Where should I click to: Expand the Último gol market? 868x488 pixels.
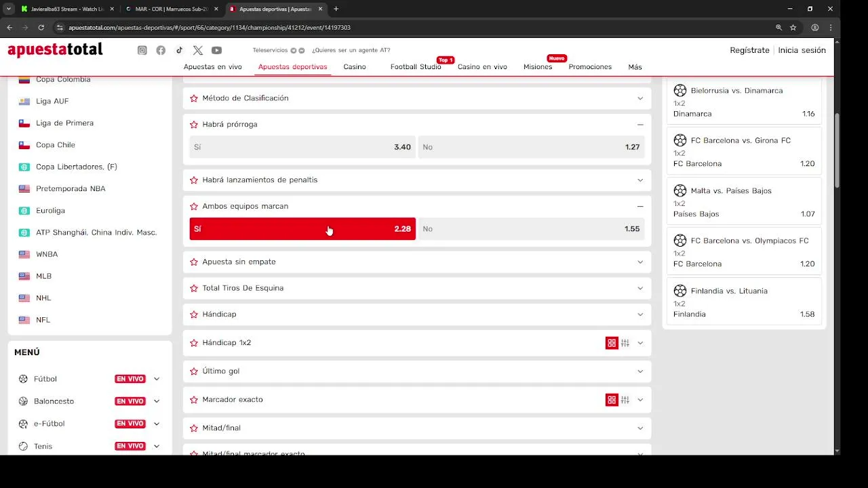[639, 371]
